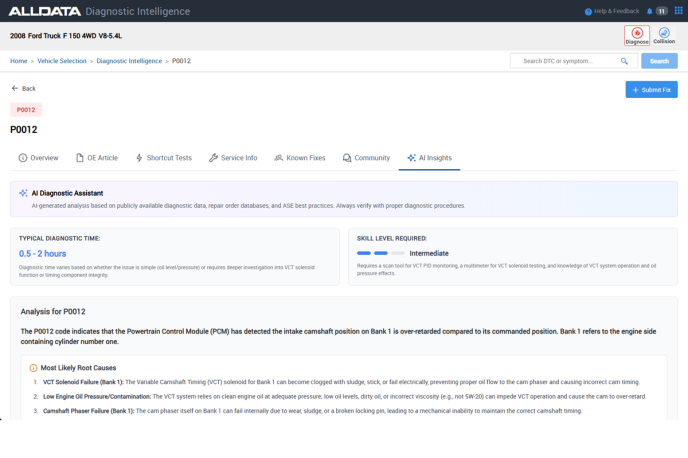Click the AI Diagnostic Assistant sparkle icon

(x=23, y=193)
